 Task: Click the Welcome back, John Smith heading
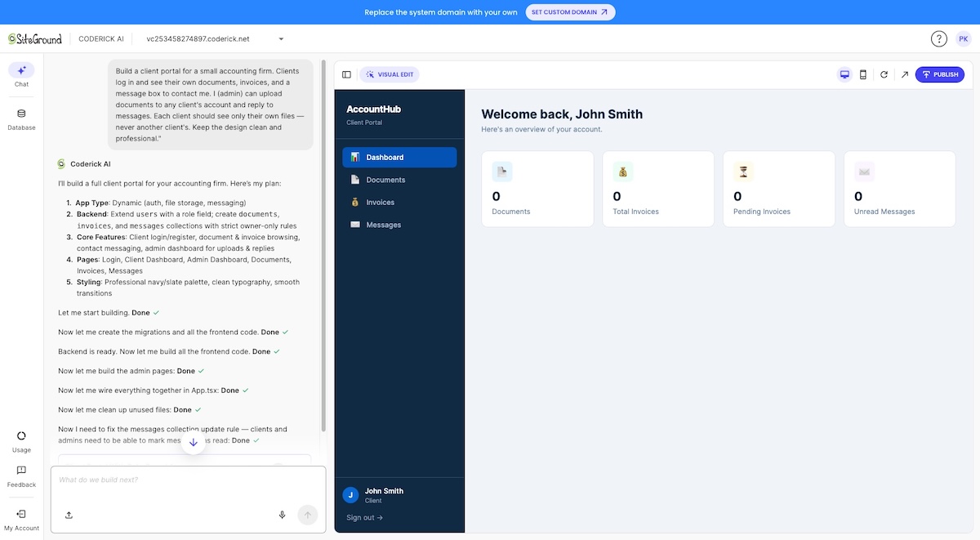562,114
